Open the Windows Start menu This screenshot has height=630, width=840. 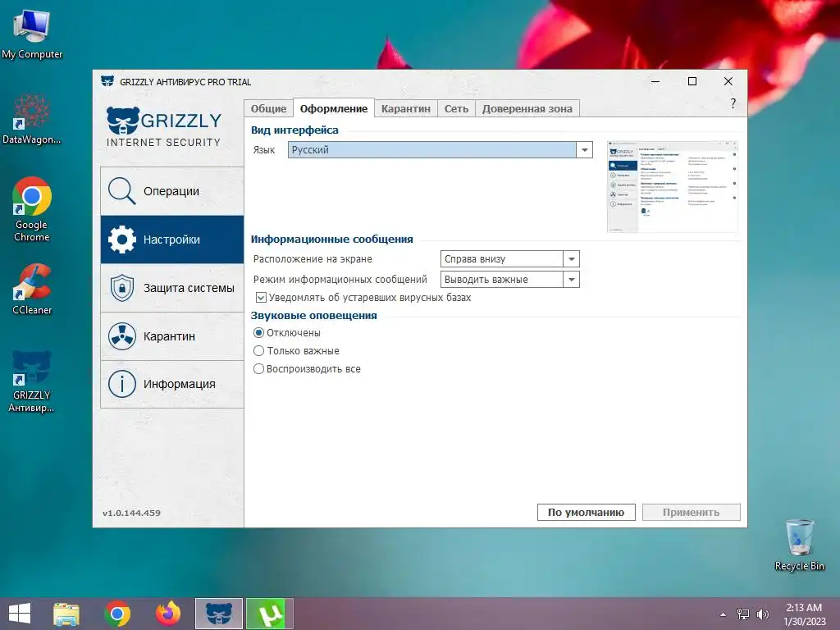20,614
